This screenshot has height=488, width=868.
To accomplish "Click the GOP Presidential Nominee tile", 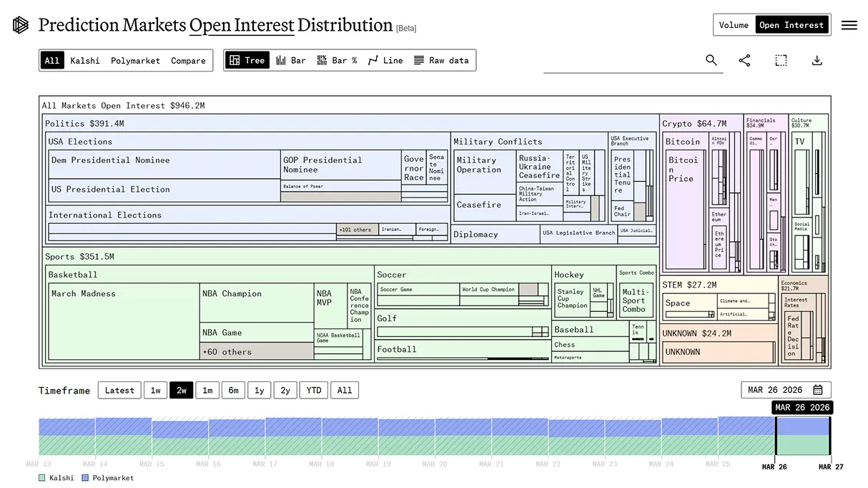I will tap(340, 165).
